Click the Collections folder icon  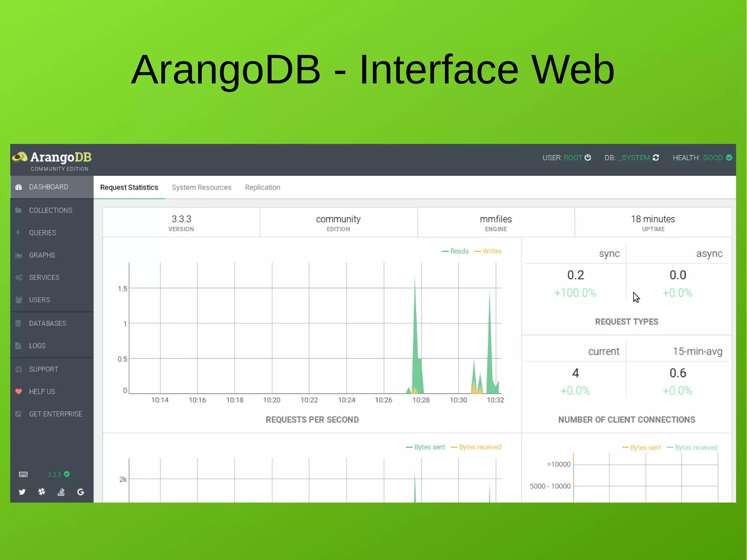(x=19, y=210)
